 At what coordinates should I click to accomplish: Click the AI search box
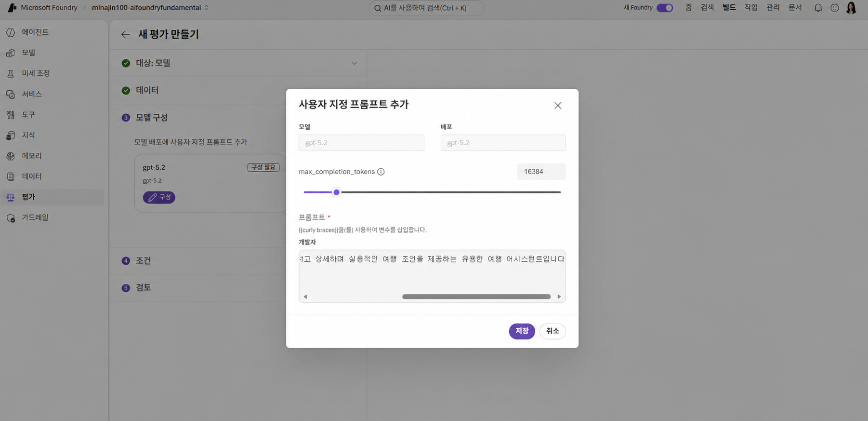[426, 8]
